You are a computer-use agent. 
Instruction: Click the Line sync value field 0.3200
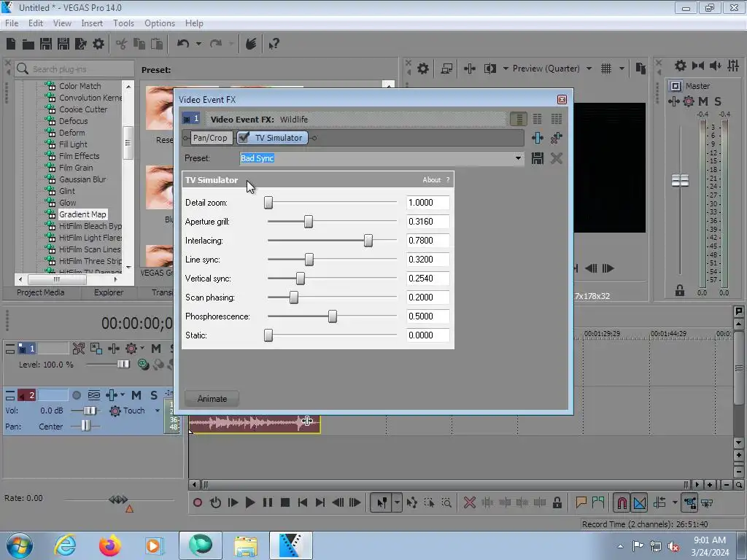click(427, 260)
